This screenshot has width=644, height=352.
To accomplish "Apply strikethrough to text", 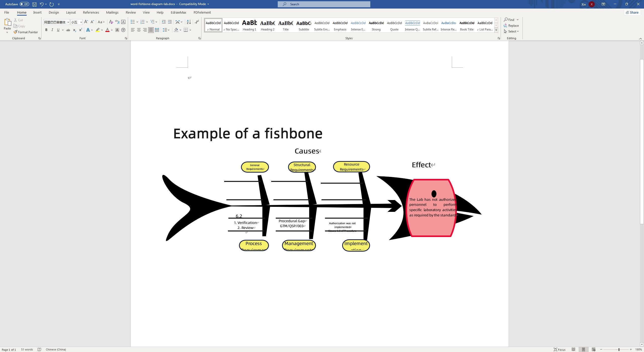I will (x=68, y=30).
